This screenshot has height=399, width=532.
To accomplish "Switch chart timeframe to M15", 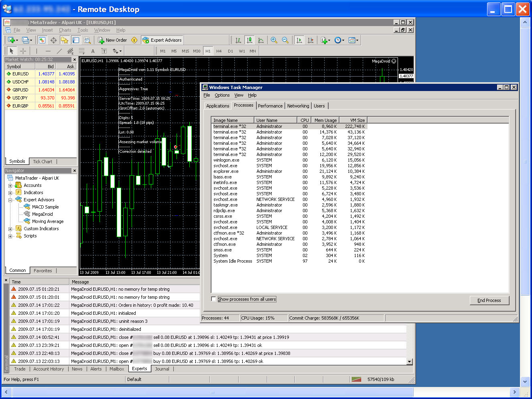I will tap(185, 51).
